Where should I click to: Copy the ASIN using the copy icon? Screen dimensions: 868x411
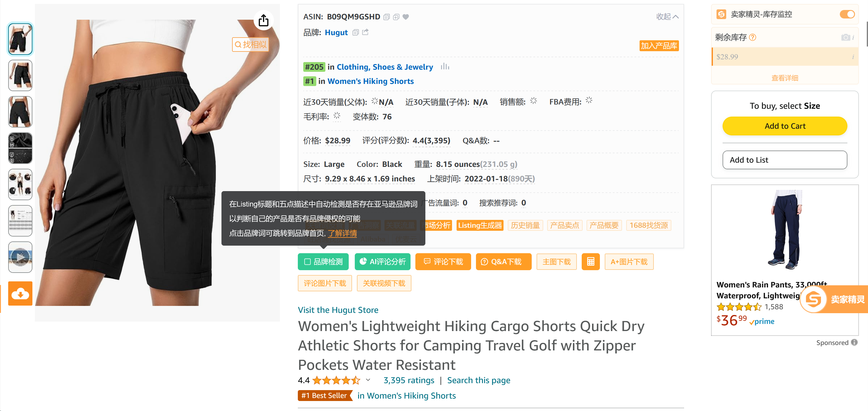click(387, 17)
